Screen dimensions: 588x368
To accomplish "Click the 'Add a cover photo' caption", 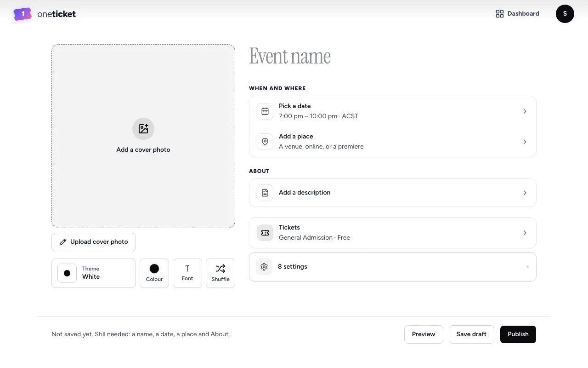I will pyautogui.click(x=143, y=150).
